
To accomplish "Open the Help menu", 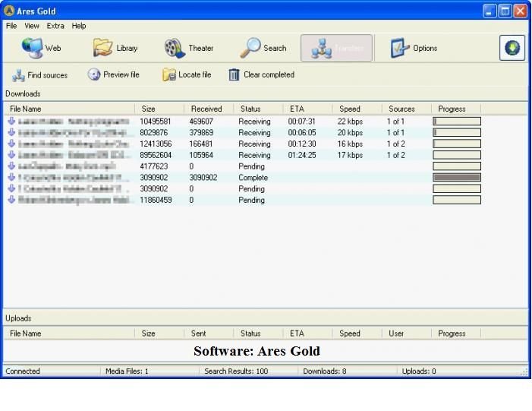I will point(79,26).
